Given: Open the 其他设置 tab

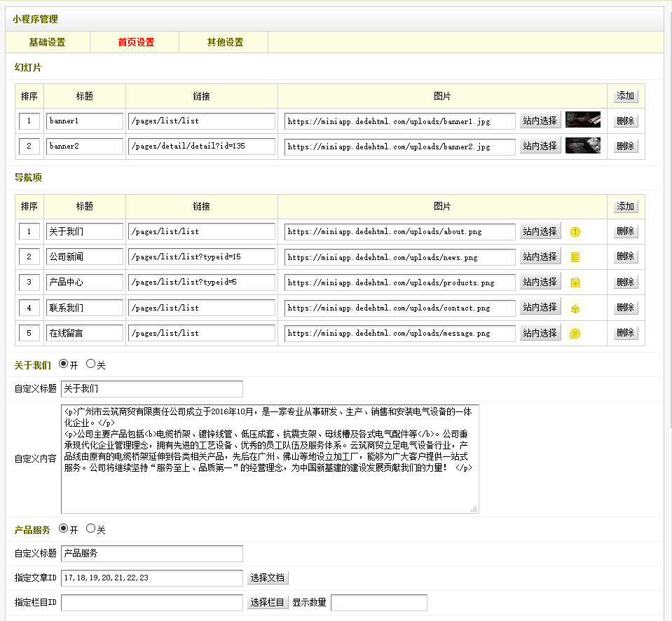Looking at the screenshot, I should pos(225,42).
